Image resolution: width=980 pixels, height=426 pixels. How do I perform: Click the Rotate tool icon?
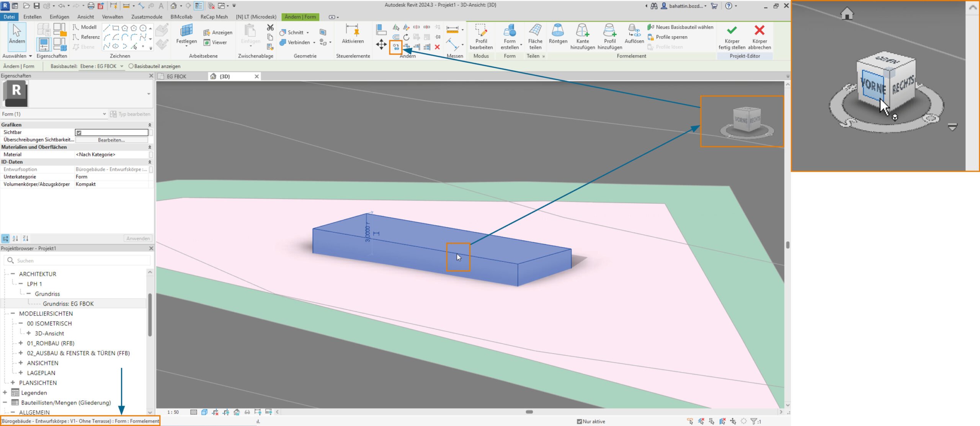[406, 37]
